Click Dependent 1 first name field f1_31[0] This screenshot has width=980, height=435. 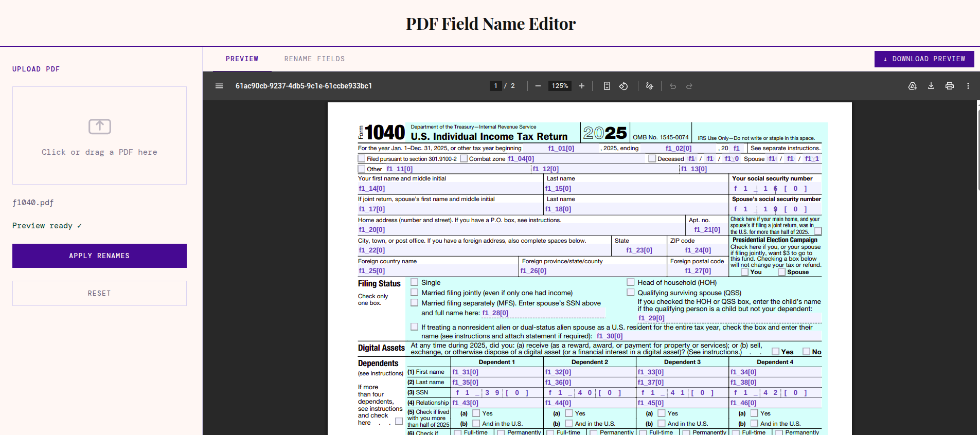click(497, 372)
